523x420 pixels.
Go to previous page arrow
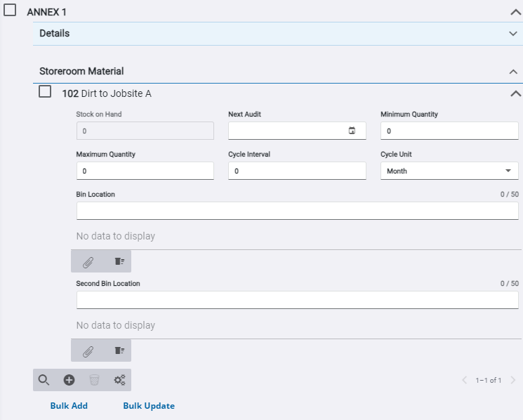[464, 380]
